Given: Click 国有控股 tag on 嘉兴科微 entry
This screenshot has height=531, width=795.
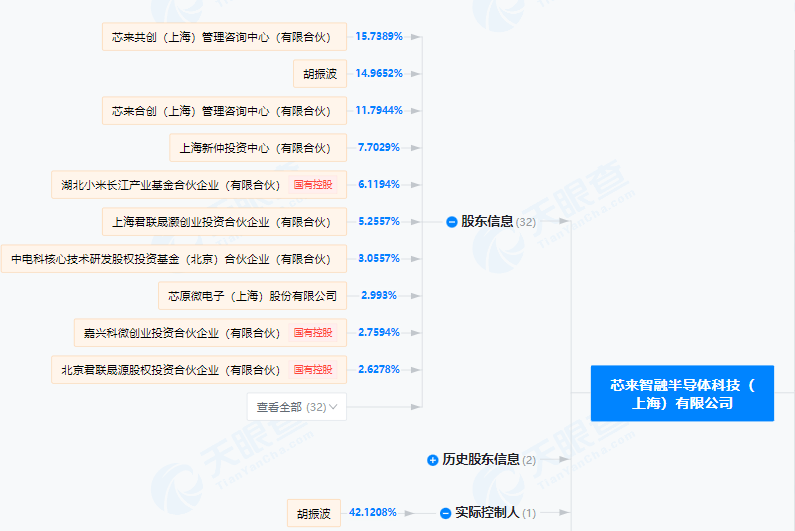Looking at the screenshot, I should [x=313, y=333].
